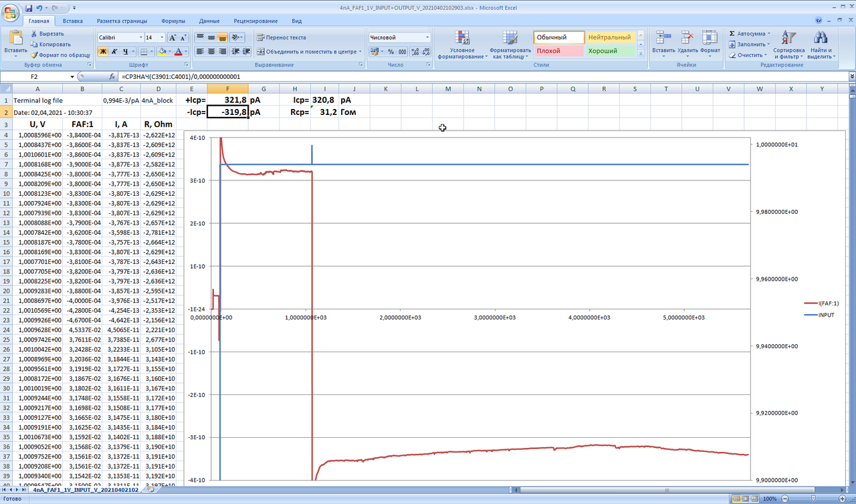Apply the Нейтральный cell style

coord(610,37)
